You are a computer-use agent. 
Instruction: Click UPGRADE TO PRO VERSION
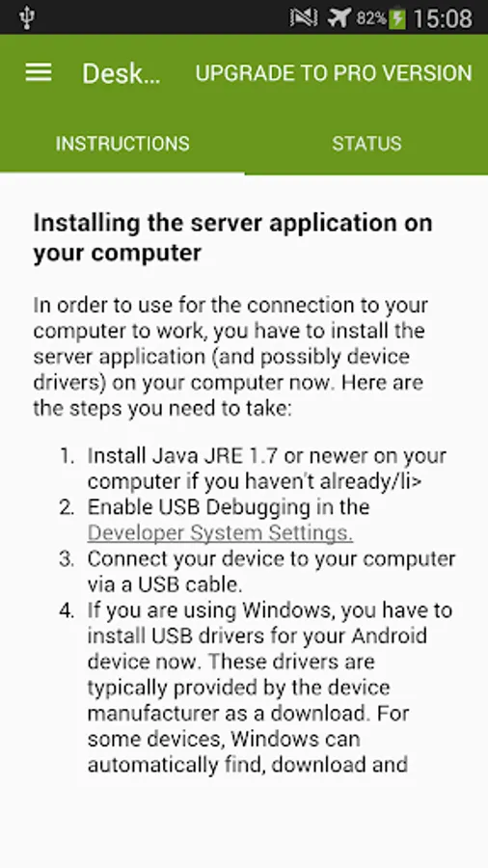334,73
